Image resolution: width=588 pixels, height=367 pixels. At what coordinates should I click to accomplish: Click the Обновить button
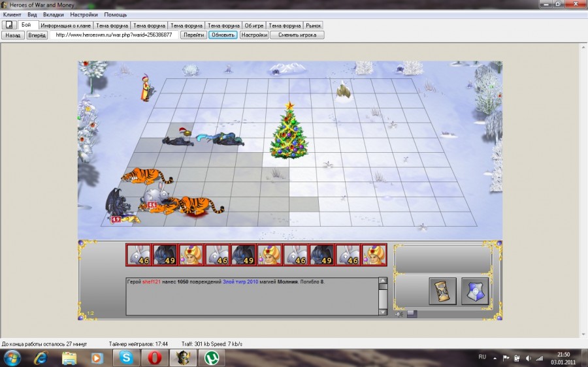pyautogui.click(x=223, y=35)
